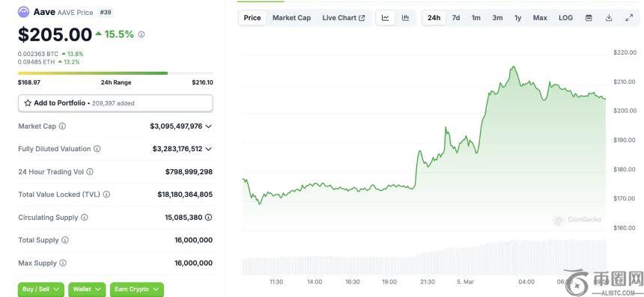Click the $798,999,298 trading volume value
Image resolution: width=644 pixels, height=297 pixels.
(x=189, y=172)
